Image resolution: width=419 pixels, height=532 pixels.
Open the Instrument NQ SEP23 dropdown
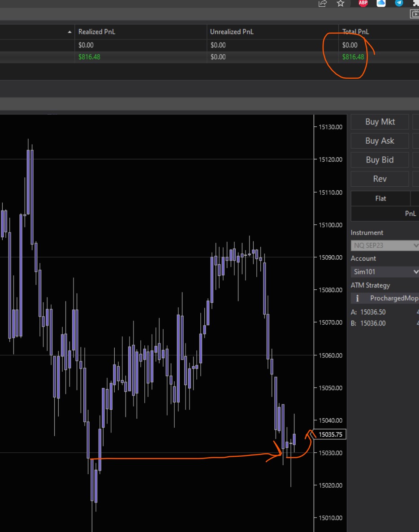point(384,245)
